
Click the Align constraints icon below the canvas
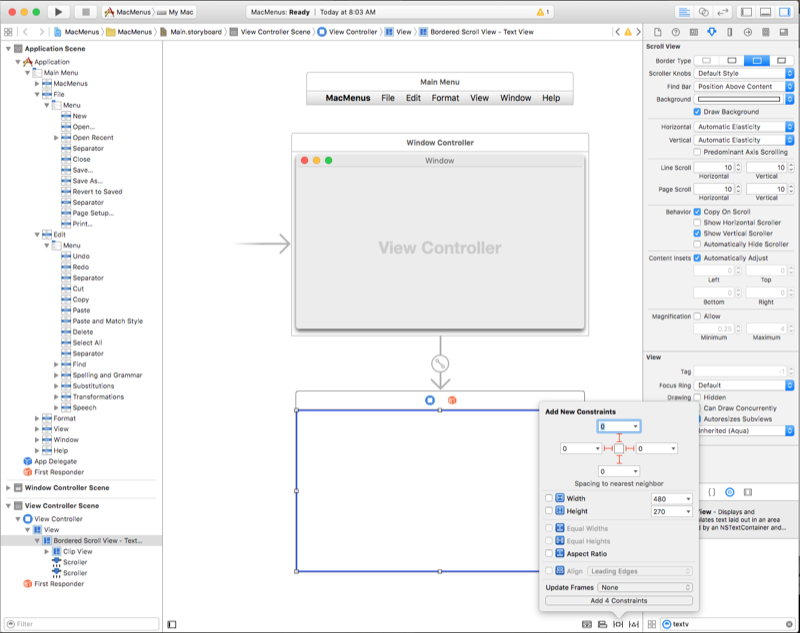[601, 623]
